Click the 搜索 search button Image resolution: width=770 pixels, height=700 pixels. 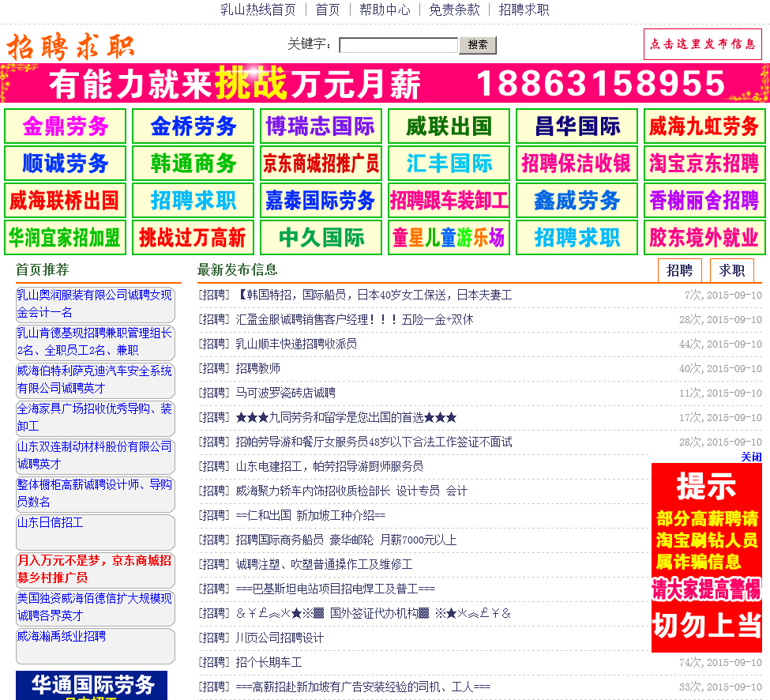(x=477, y=45)
